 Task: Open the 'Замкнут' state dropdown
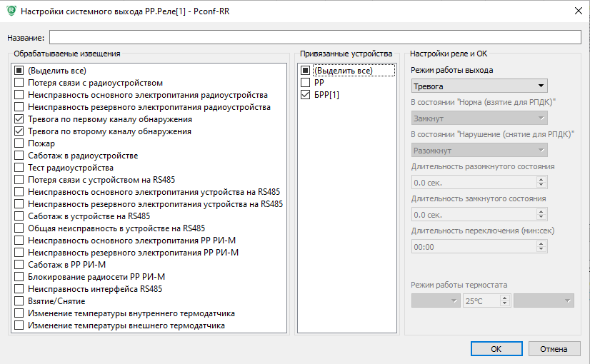point(479,118)
